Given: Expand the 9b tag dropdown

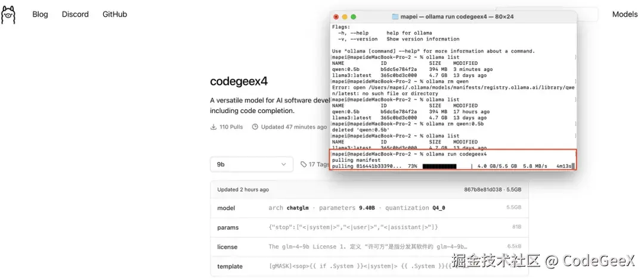Looking at the screenshot, I should click(252, 164).
